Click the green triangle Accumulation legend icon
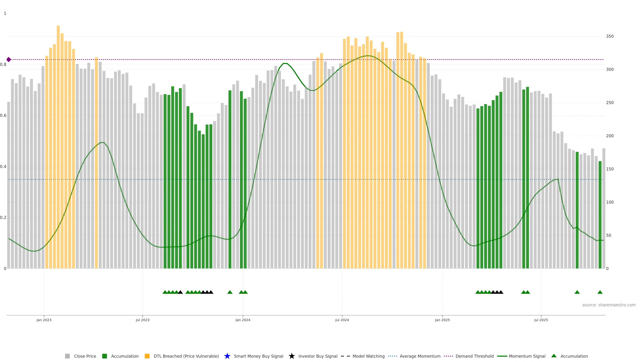The image size is (644, 362). [x=554, y=356]
